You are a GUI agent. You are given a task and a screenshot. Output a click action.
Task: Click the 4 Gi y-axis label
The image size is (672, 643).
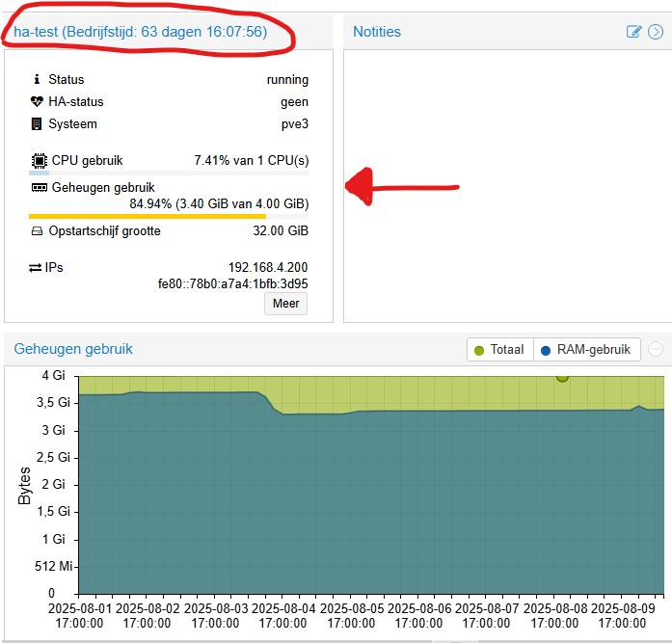pos(53,376)
